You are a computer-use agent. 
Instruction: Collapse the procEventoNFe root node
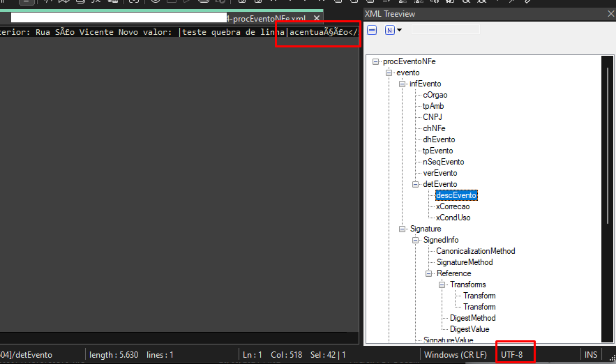[x=375, y=61]
